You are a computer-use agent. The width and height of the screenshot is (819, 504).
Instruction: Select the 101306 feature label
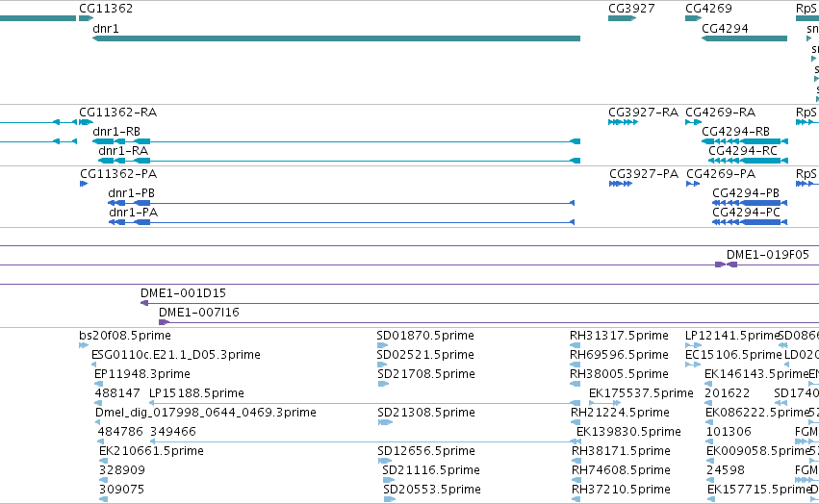click(729, 432)
